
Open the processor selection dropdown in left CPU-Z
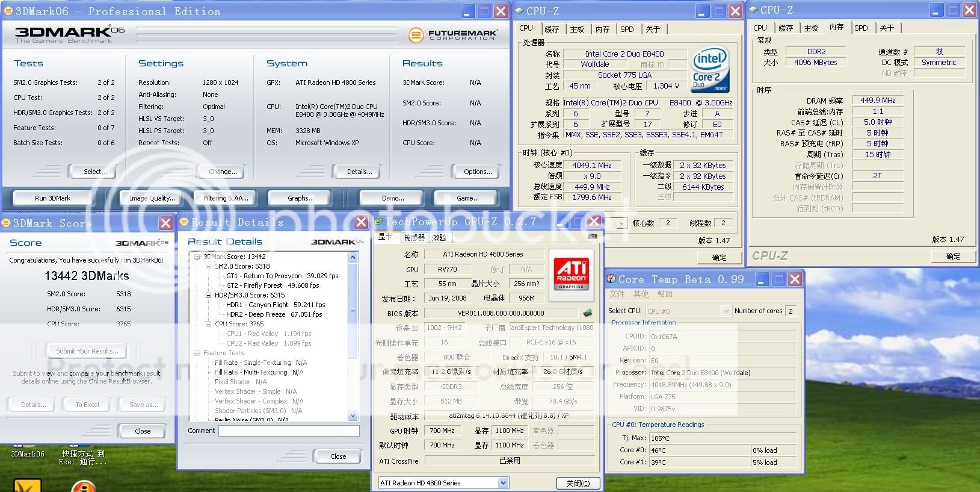pyautogui.click(x=621, y=223)
